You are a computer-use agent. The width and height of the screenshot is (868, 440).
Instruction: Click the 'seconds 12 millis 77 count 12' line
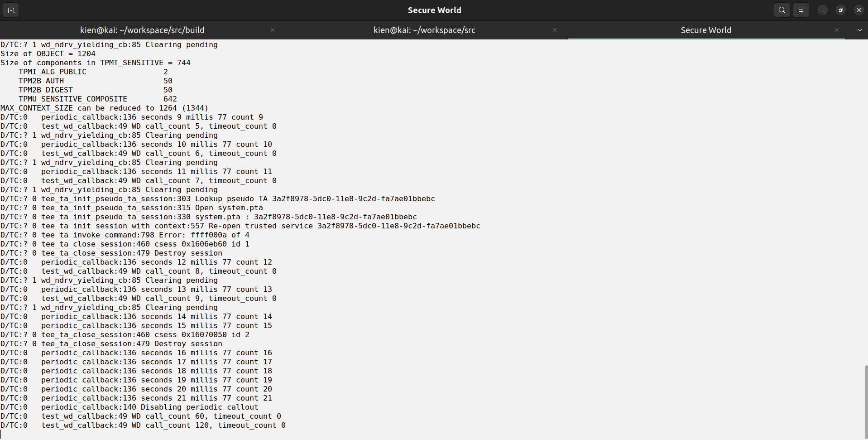click(x=136, y=262)
